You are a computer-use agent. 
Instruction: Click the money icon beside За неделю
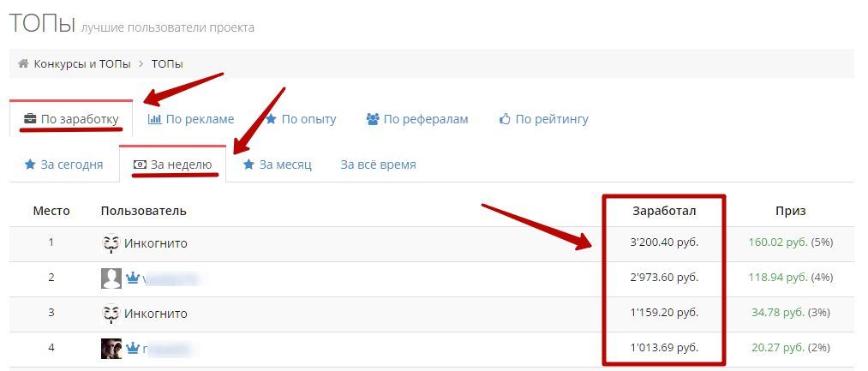[x=140, y=165]
